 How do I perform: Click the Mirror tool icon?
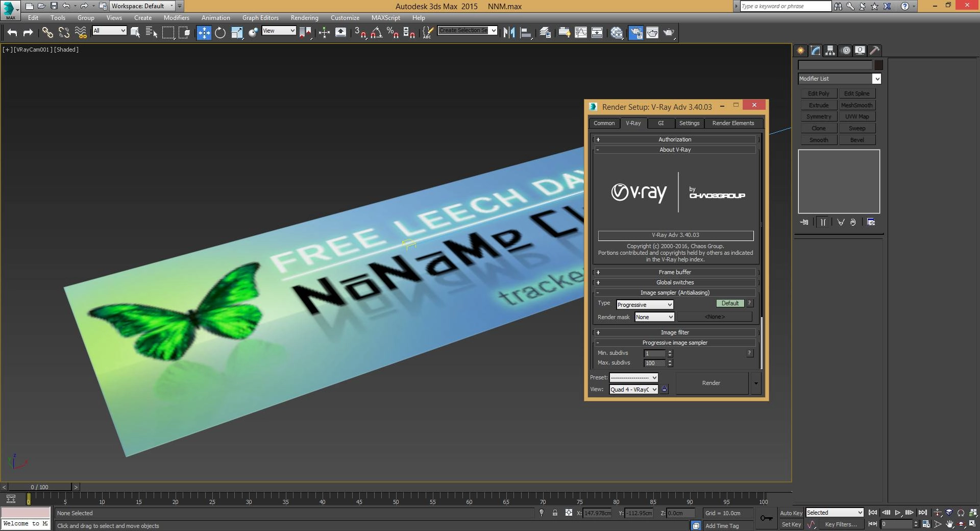click(509, 33)
